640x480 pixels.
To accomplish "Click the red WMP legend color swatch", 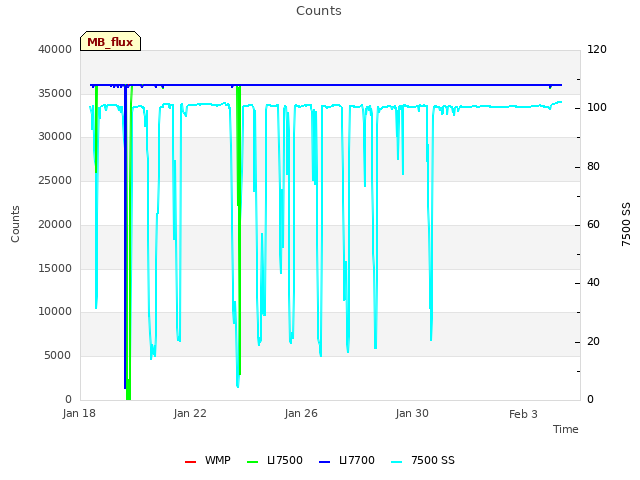I will [190, 462].
